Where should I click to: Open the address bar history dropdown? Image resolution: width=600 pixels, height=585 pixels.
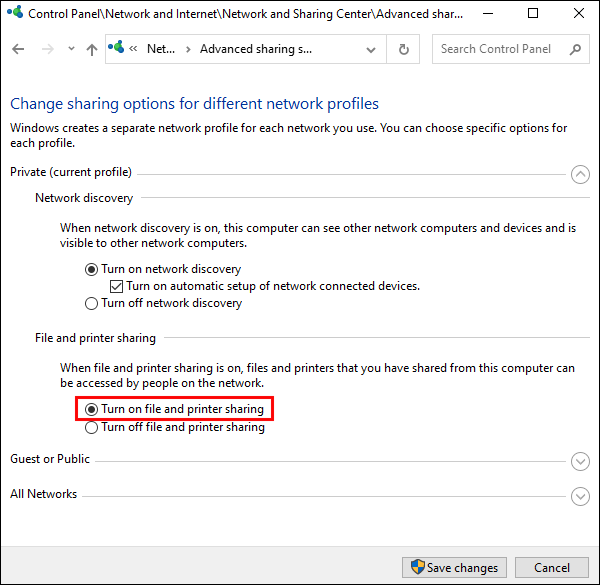[370, 50]
